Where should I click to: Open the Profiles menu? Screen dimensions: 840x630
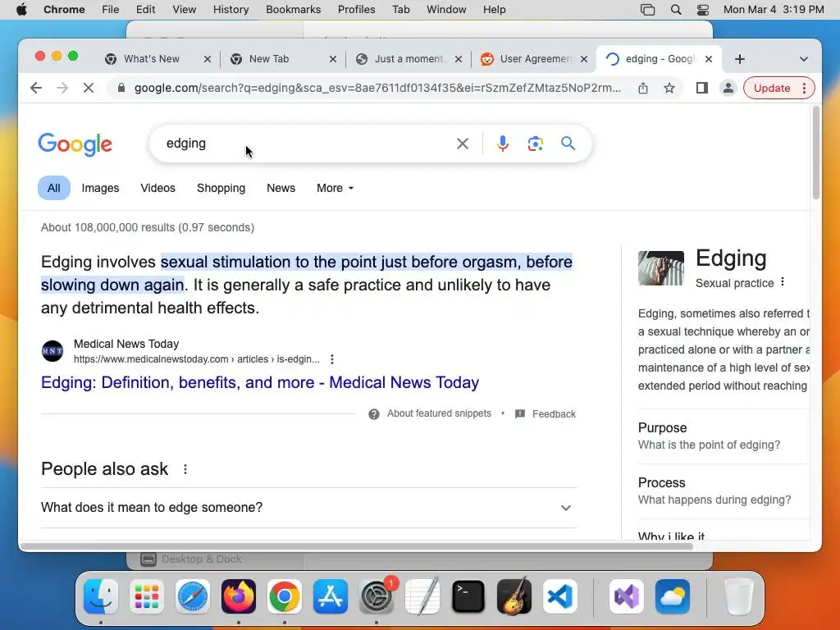pyautogui.click(x=356, y=10)
